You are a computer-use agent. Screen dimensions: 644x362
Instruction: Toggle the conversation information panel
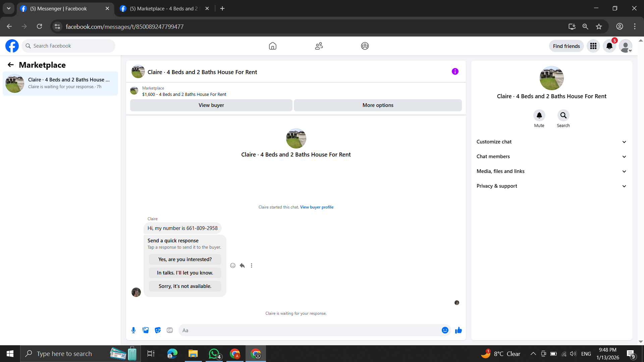coord(455,71)
